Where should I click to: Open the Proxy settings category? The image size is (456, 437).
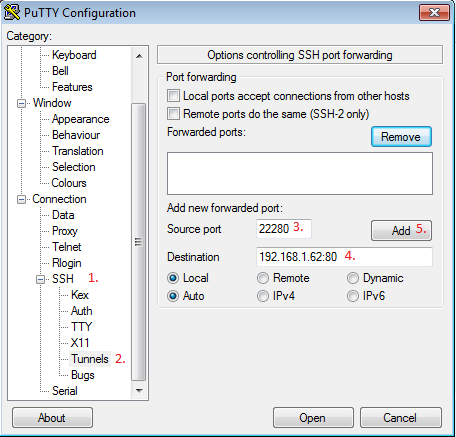point(65,231)
